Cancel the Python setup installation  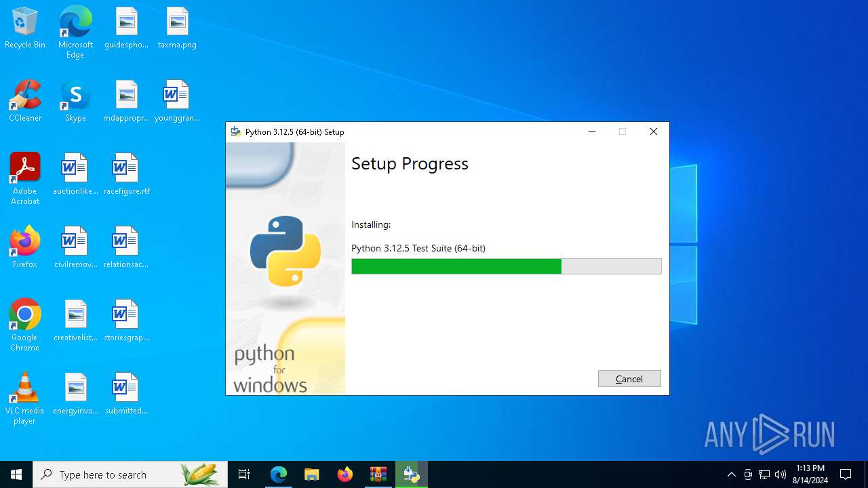click(629, 379)
